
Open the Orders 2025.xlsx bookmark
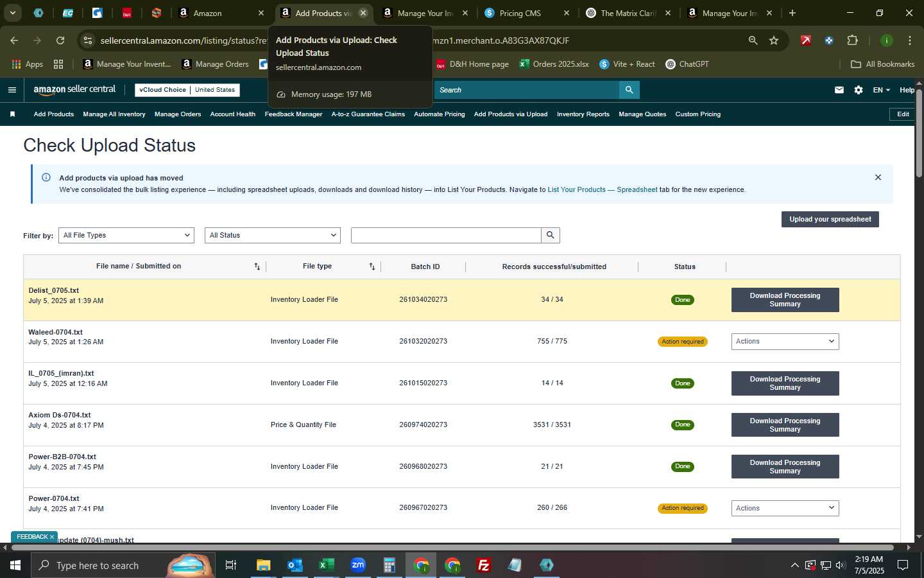[x=554, y=64]
